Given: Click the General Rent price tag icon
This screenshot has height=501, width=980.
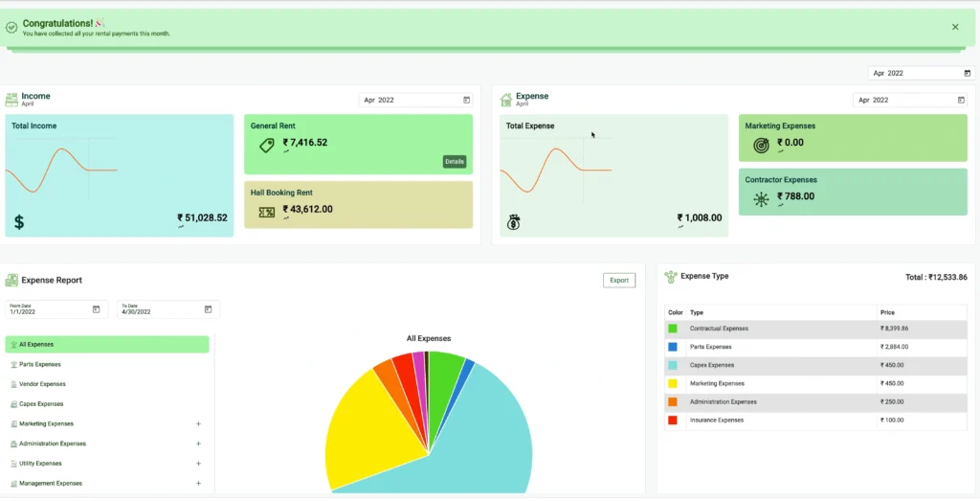Looking at the screenshot, I should click(267, 145).
